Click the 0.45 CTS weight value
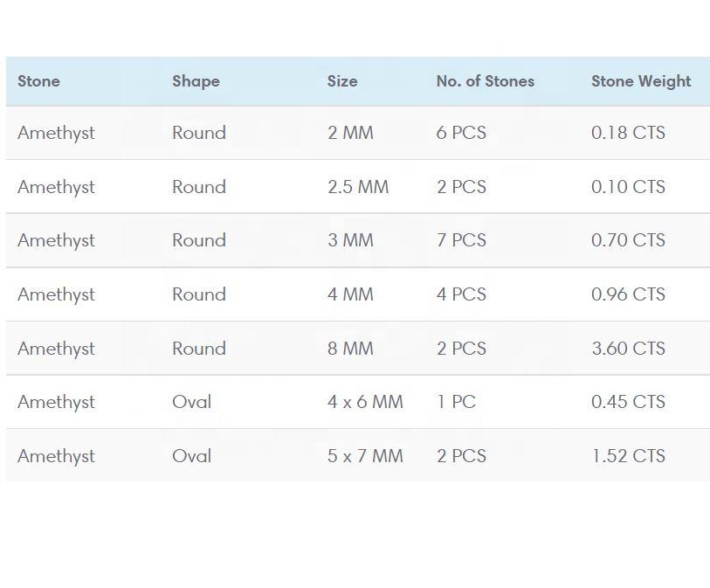 tap(628, 402)
